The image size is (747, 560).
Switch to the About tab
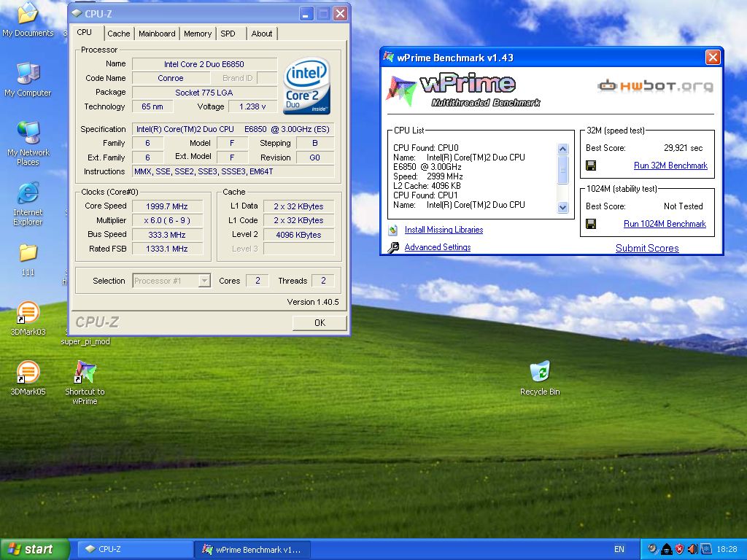pyautogui.click(x=262, y=34)
